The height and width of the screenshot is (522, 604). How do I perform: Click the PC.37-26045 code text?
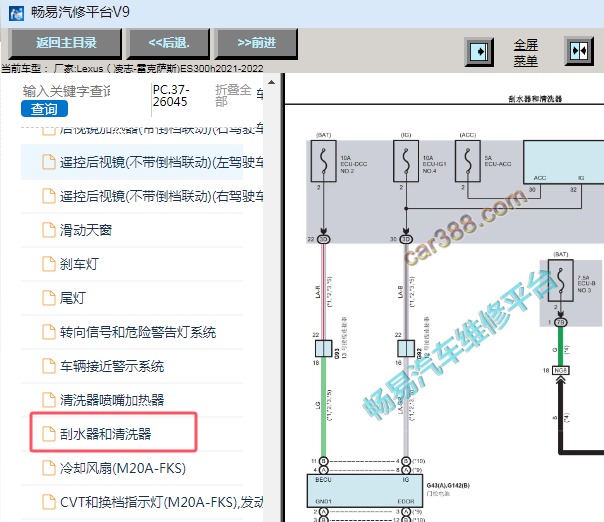tap(170, 96)
